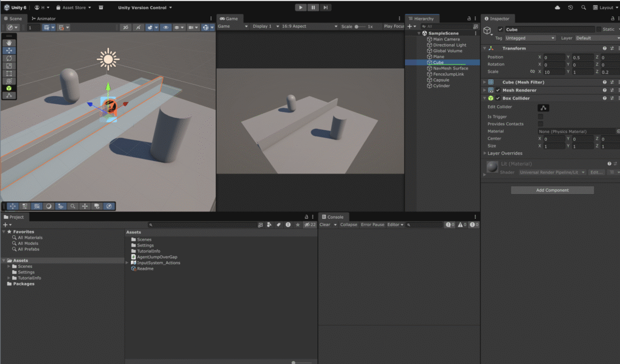Enable the Is Trigger checkbox
The height and width of the screenshot is (364, 620).
coord(540,116)
